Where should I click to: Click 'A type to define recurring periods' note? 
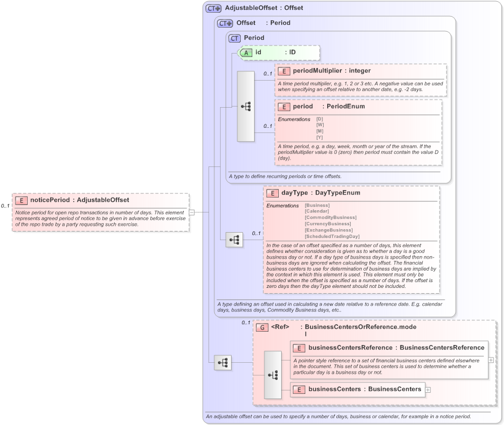285,176
